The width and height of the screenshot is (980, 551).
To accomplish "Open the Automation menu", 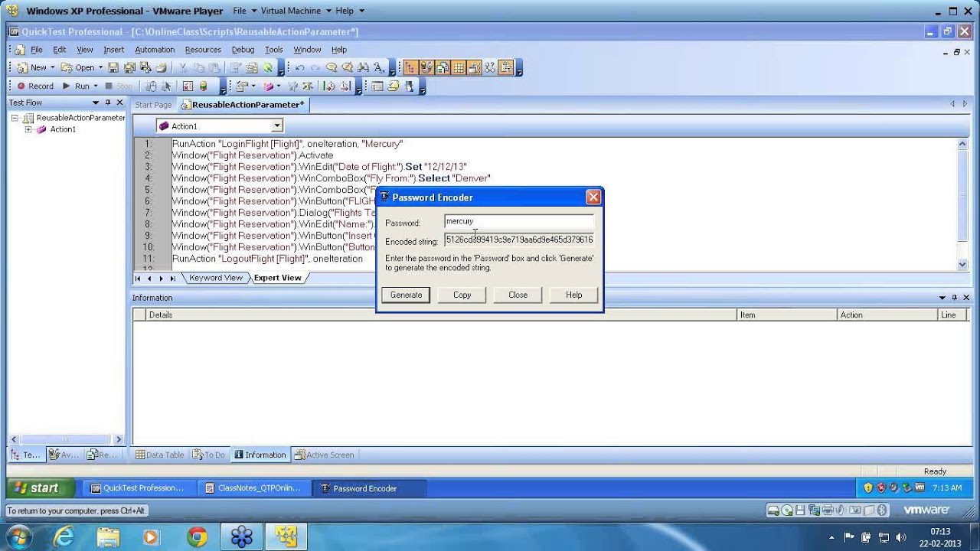I will 155,50.
